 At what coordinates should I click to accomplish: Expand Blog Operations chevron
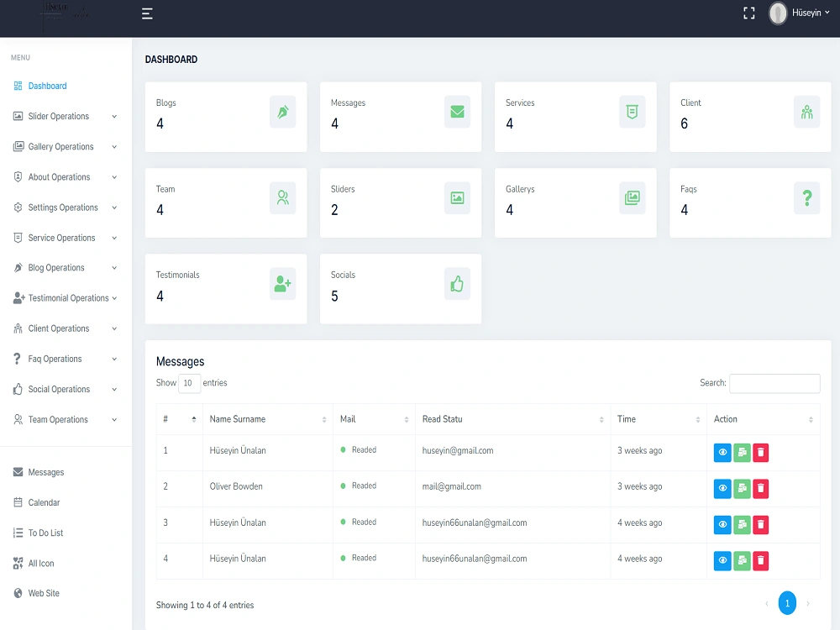tap(114, 268)
